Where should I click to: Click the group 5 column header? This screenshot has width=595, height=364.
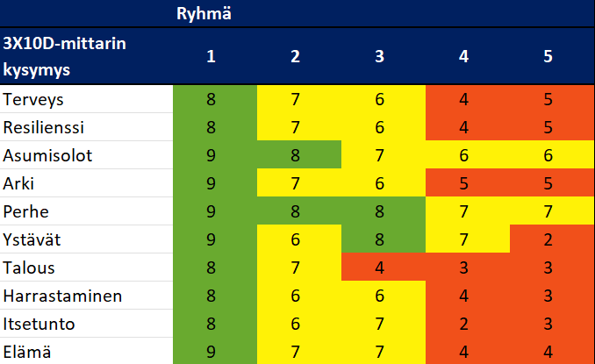pyautogui.click(x=548, y=56)
